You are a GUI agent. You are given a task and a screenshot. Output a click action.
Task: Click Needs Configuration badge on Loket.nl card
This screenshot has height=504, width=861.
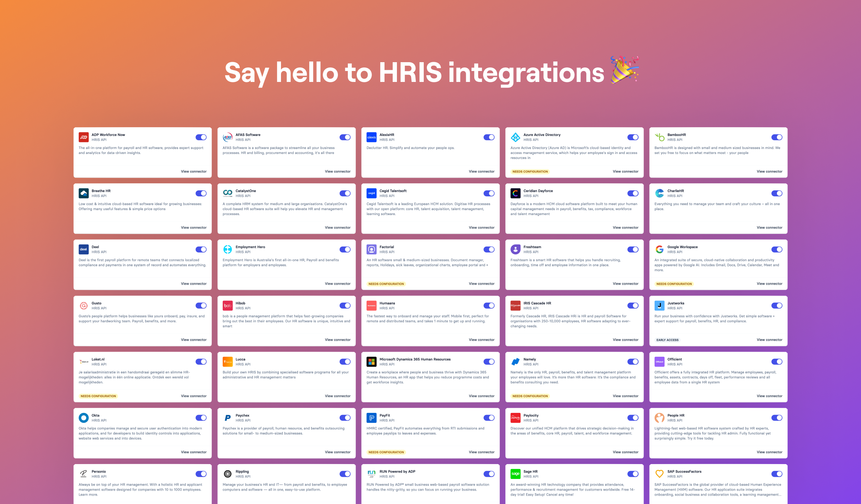pyautogui.click(x=98, y=396)
